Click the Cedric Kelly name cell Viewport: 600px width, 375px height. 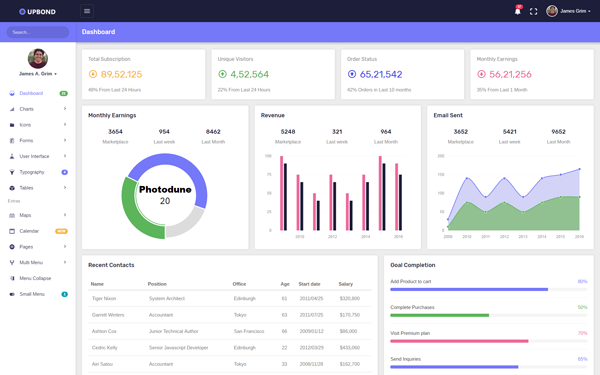(104, 348)
